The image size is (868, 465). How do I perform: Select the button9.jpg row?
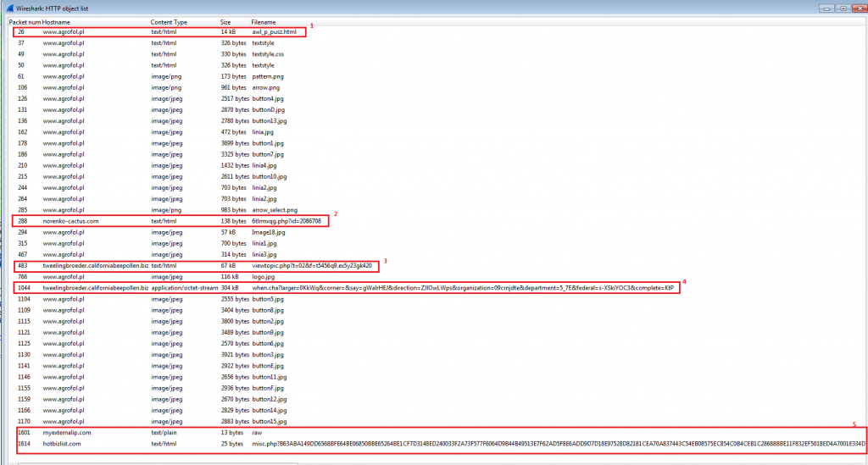click(437, 332)
